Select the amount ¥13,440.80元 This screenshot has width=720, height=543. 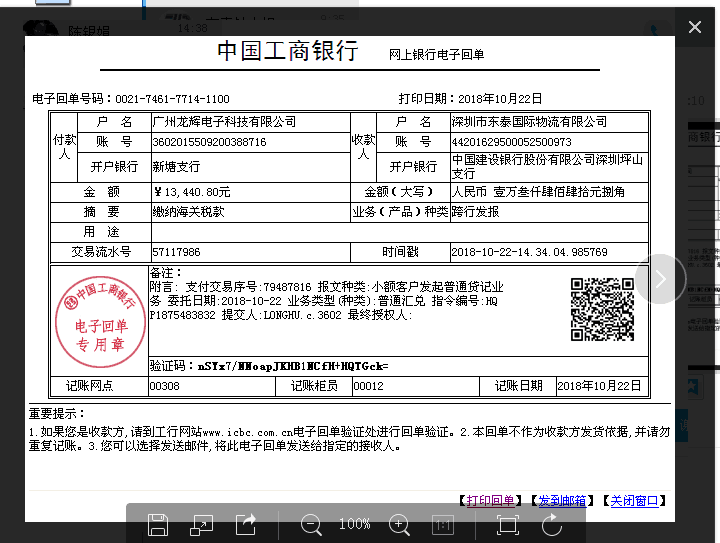(192, 192)
